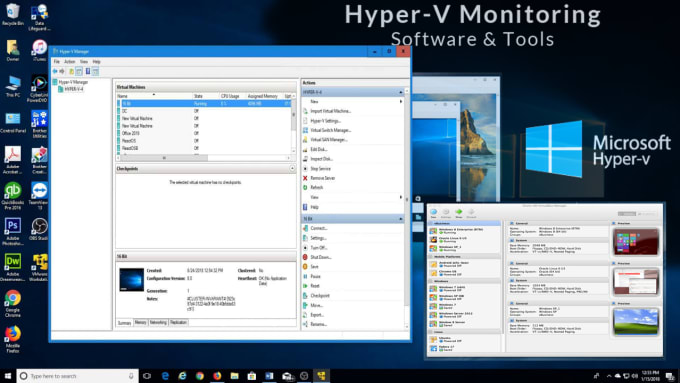This screenshot has width=680, height=383.
Task: Click the orange Save action icon
Action: click(305, 267)
